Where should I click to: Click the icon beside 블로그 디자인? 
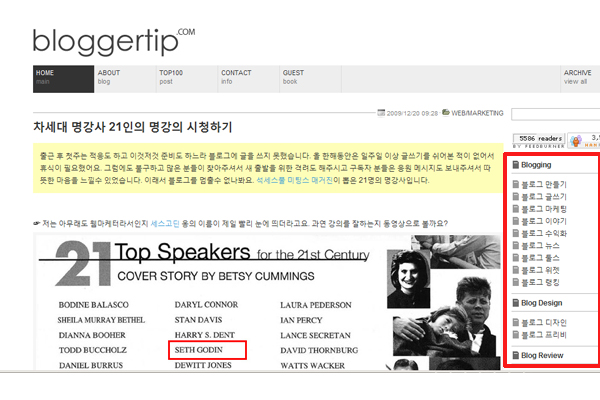click(x=516, y=322)
